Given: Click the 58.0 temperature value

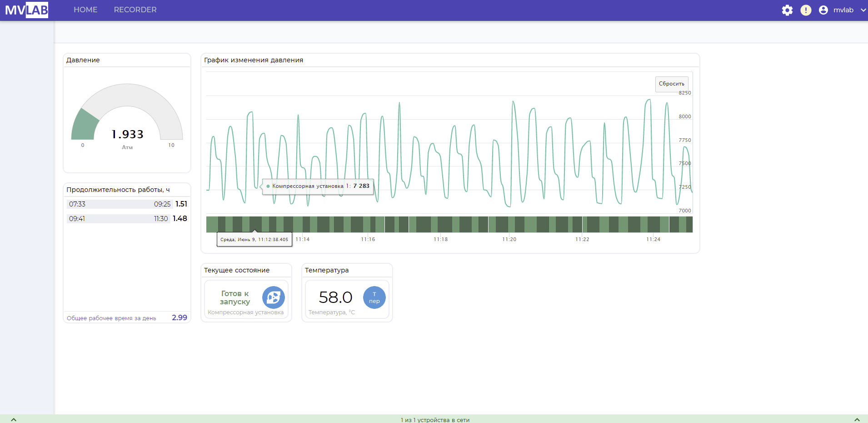Looking at the screenshot, I should pyautogui.click(x=335, y=297).
